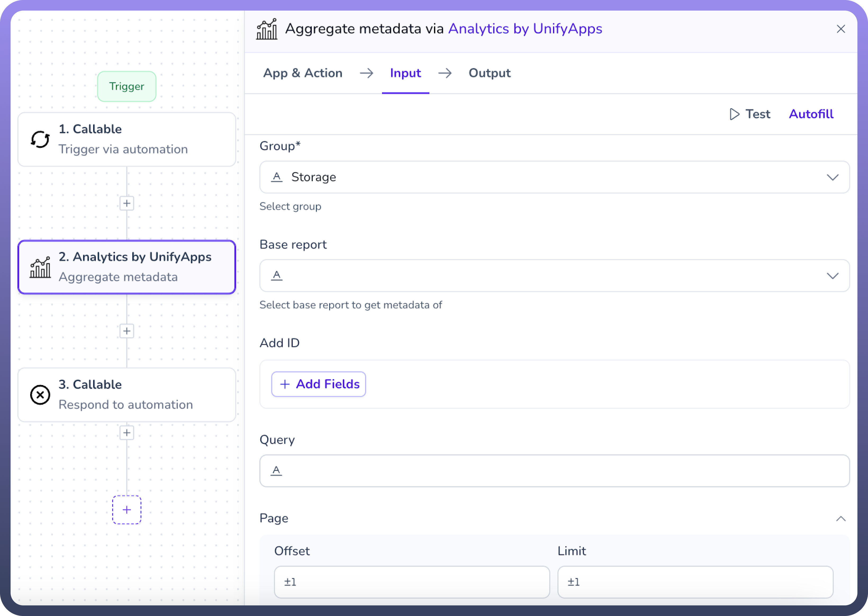
Task: Click into the Query input field
Action: (554, 471)
